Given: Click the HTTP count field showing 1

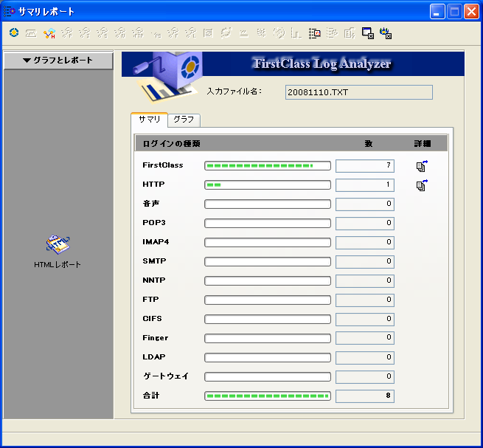Looking at the screenshot, I should 365,185.
